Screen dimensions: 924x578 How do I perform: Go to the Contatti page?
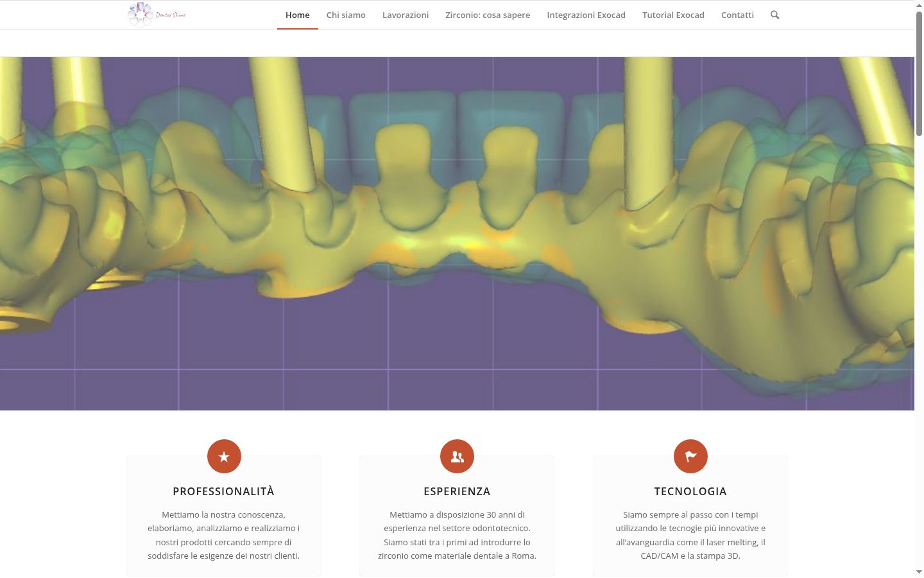[737, 15]
